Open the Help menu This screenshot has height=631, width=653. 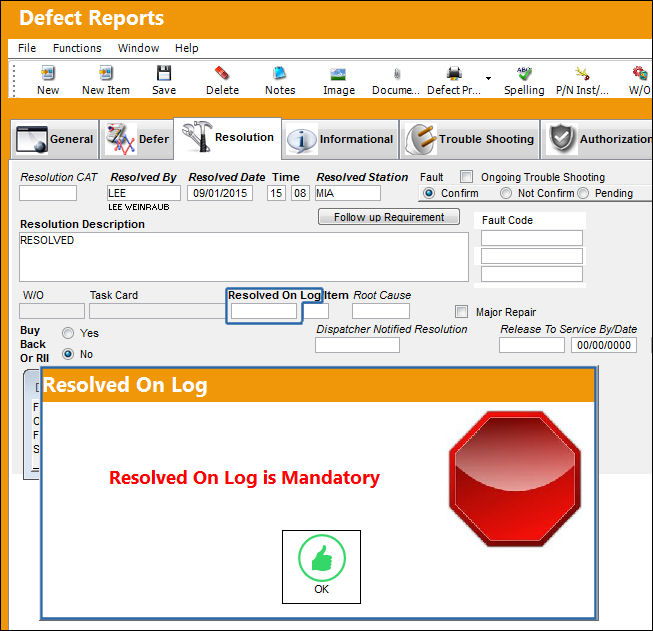click(187, 48)
